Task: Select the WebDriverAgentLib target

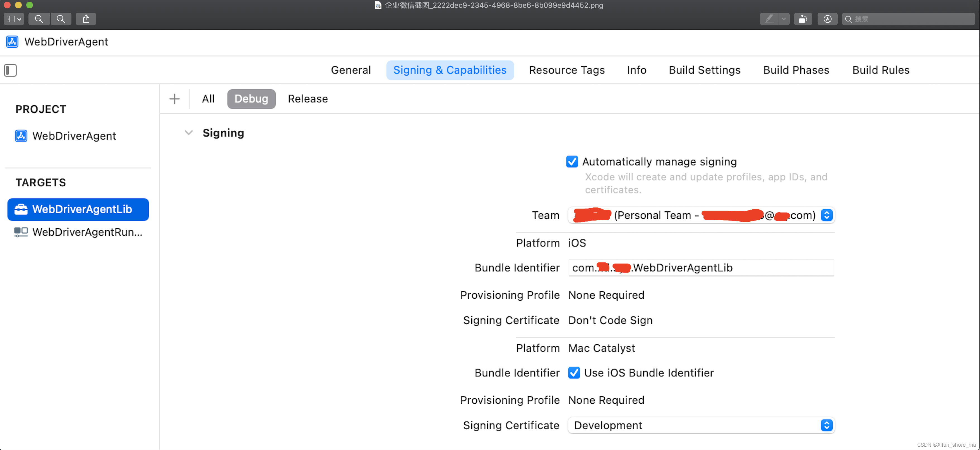Action: click(x=78, y=209)
